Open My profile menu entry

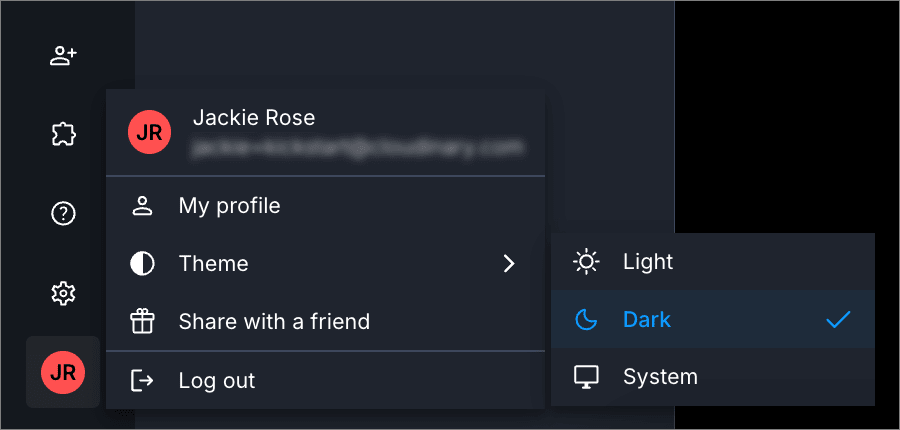click(x=229, y=206)
